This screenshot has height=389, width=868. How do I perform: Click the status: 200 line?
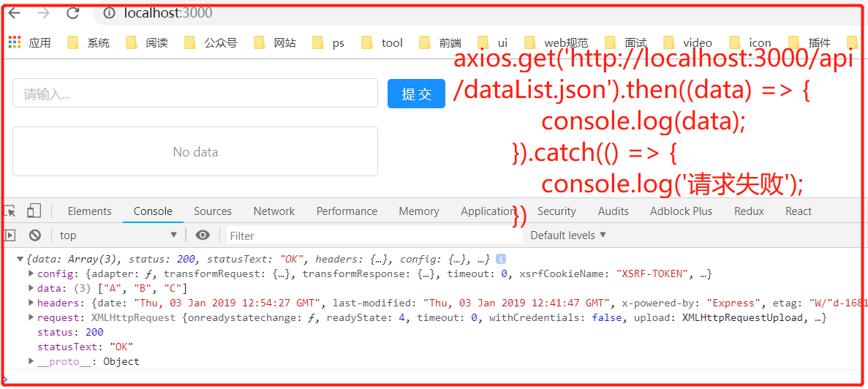(x=70, y=333)
